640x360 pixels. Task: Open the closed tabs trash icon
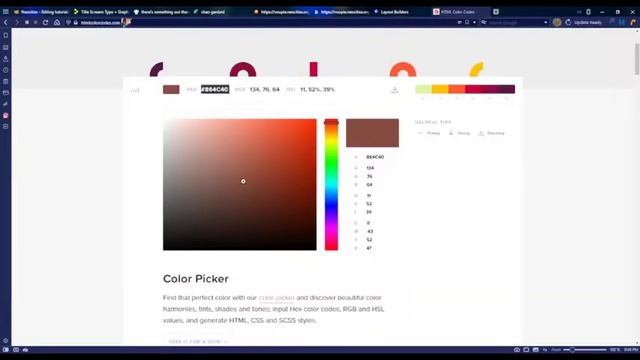pos(588,12)
